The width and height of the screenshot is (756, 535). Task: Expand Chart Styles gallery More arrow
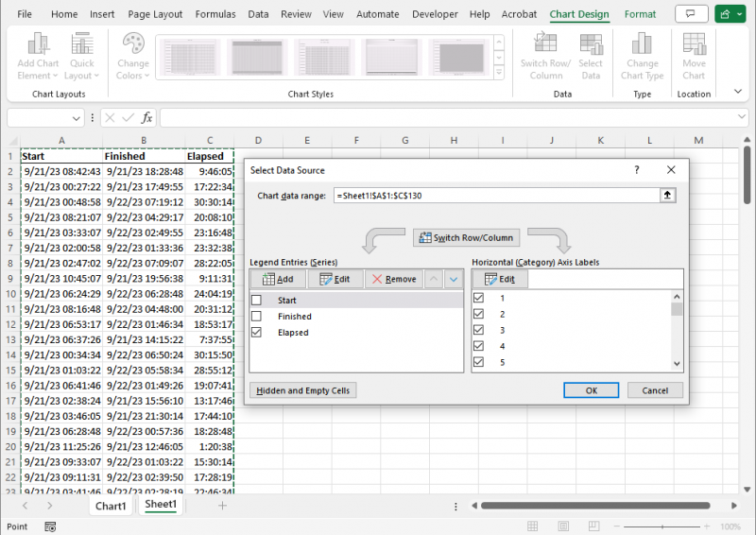pos(499,73)
